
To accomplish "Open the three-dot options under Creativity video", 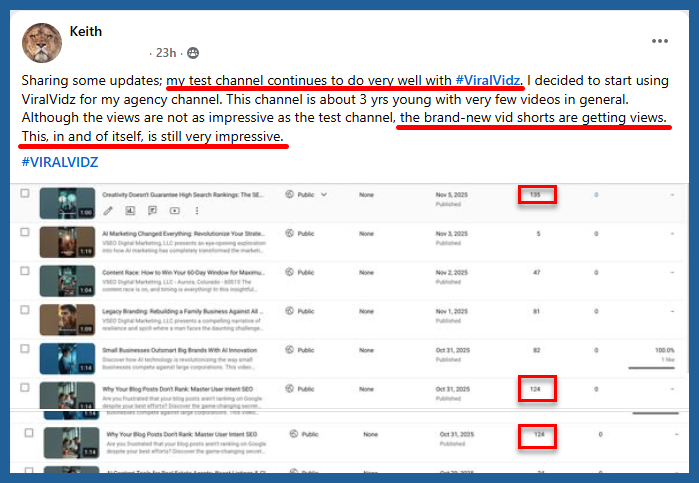I will coord(196,211).
